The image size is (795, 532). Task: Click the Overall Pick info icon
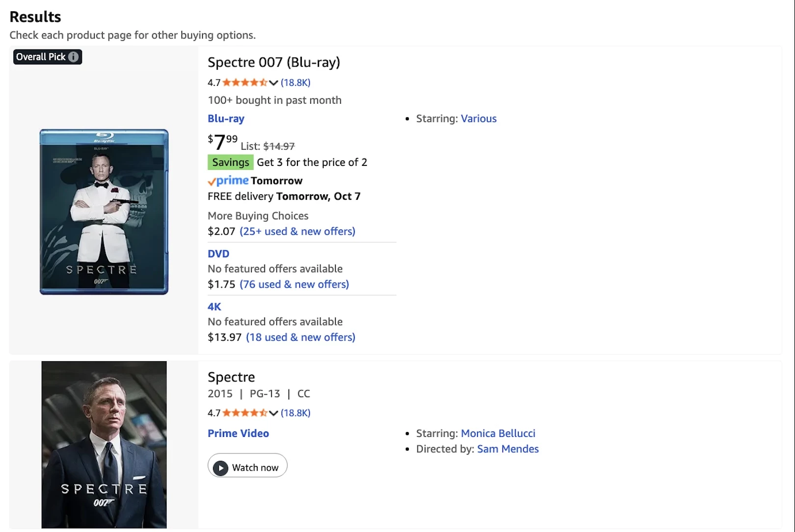tap(74, 57)
